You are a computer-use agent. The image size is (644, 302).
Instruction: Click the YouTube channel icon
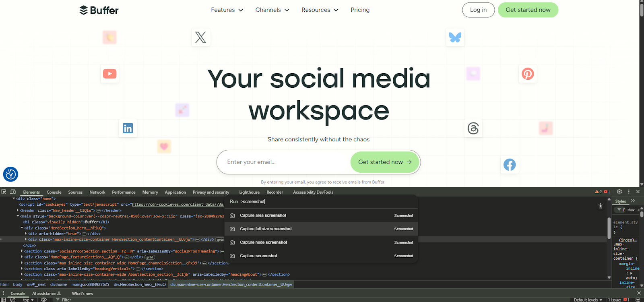coord(109,74)
